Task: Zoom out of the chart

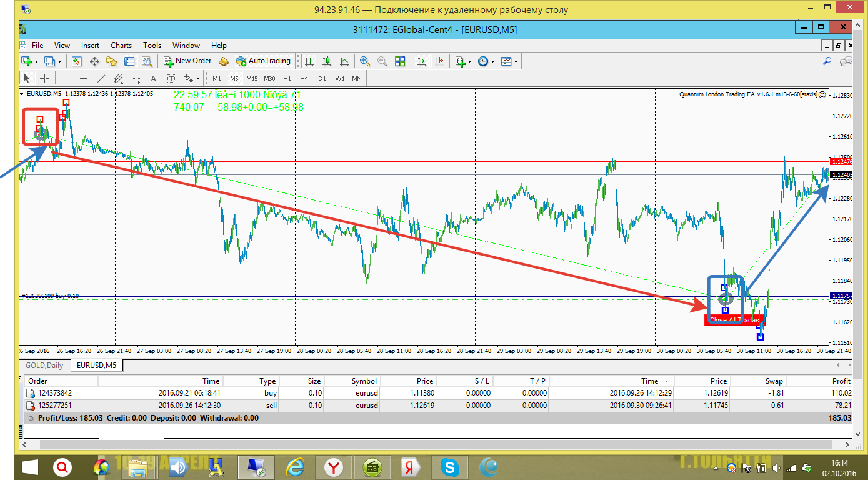Action: pos(382,61)
